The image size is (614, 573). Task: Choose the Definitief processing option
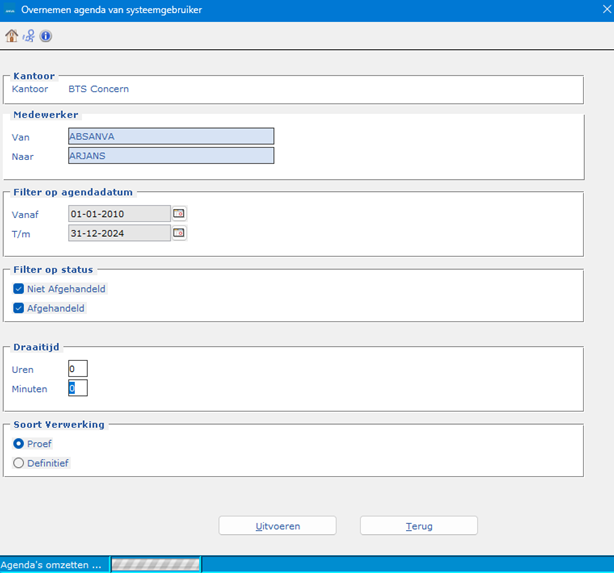point(19,463)
